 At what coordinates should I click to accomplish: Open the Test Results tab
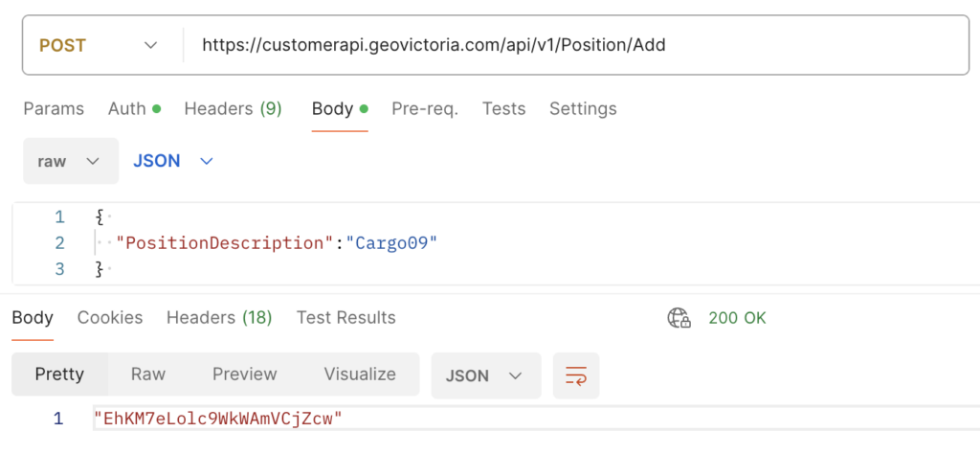click(x=345, y=317)
